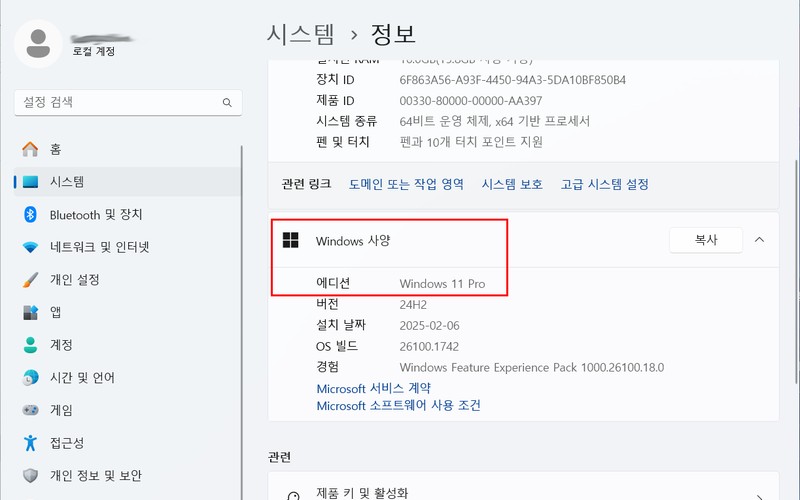This screenshot has height=500, width=800.
Task: Select 시스템 in the sidebar
Action: click(x=127, y=182)
